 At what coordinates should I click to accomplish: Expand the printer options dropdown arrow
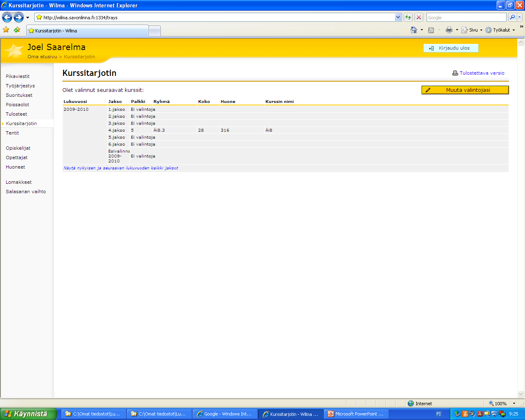(457, 30)
